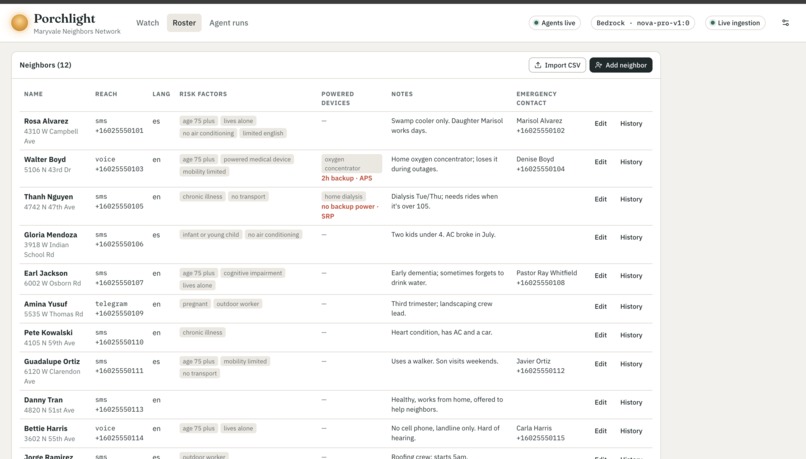The width and height of the screenshot is (806, 459).
Task: Click the name Gloria Mendoza
Action: point(50,235)
